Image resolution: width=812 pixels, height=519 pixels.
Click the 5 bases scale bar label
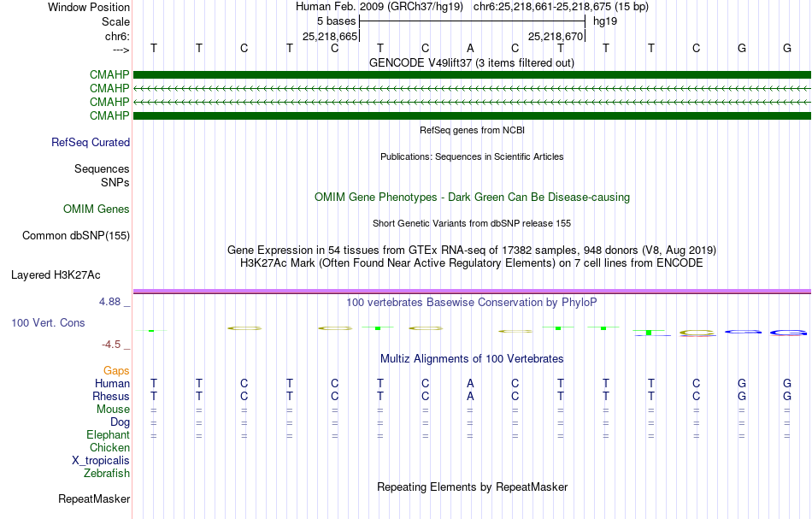[x=336, y=21]
